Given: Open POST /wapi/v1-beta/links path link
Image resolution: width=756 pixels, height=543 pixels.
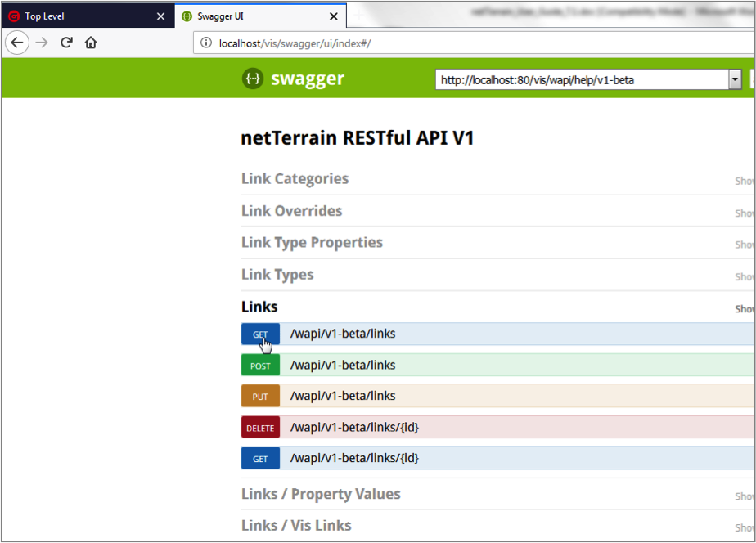Looking at the screenshot, I should (x=343, y=366).
